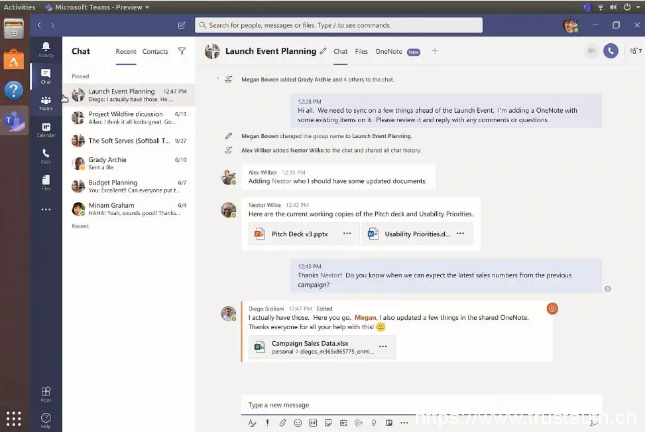Open the Microsoft Teams app menu dropdown
Image resolution: width=645 pixels, height=432 pixels.
point(97,7)
